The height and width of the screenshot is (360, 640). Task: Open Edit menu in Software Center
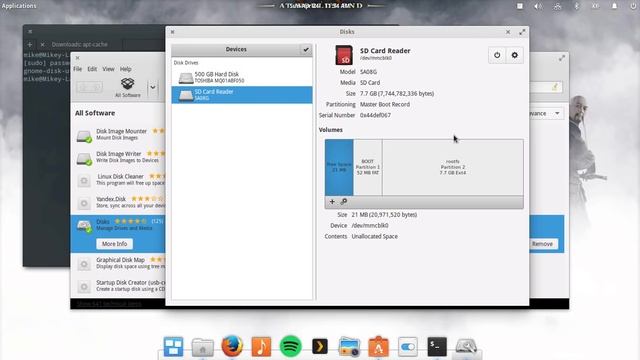point(92,69)
